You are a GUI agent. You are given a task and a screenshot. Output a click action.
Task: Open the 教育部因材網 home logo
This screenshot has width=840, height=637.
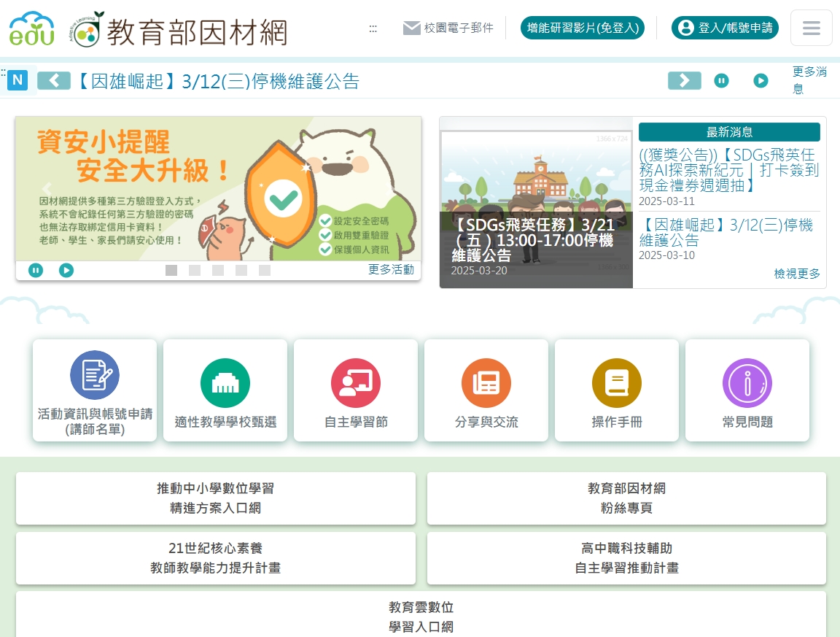(179, 29)
